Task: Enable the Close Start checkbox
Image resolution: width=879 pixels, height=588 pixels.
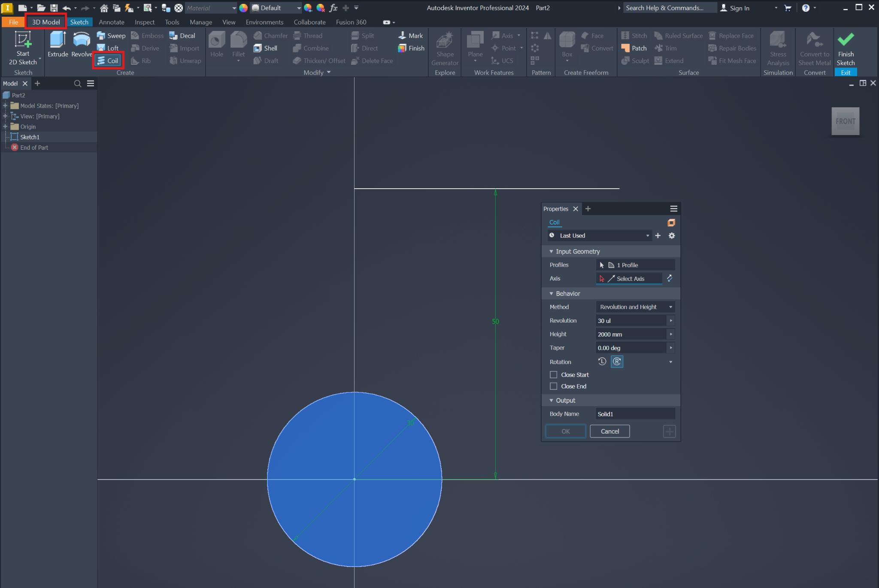Action: point(553,374)
